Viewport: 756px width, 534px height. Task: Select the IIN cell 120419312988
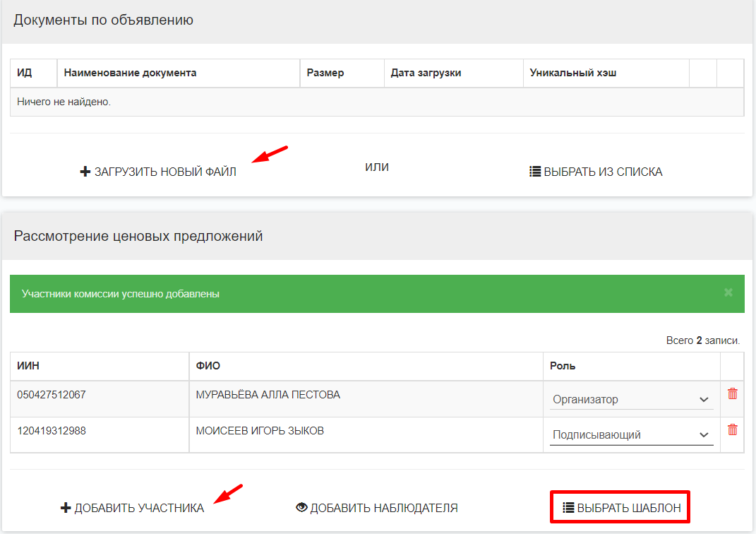(52, 430)
